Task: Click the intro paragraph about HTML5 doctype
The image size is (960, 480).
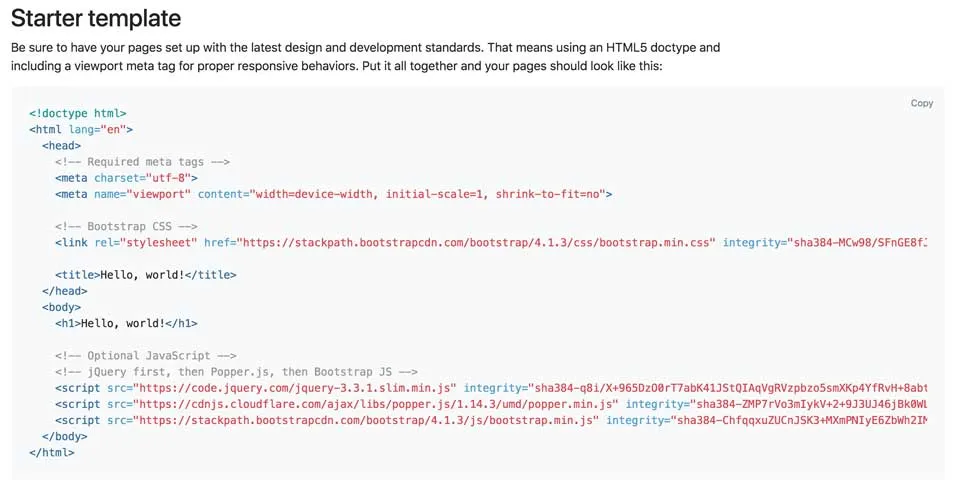Action: pos(365,56)
